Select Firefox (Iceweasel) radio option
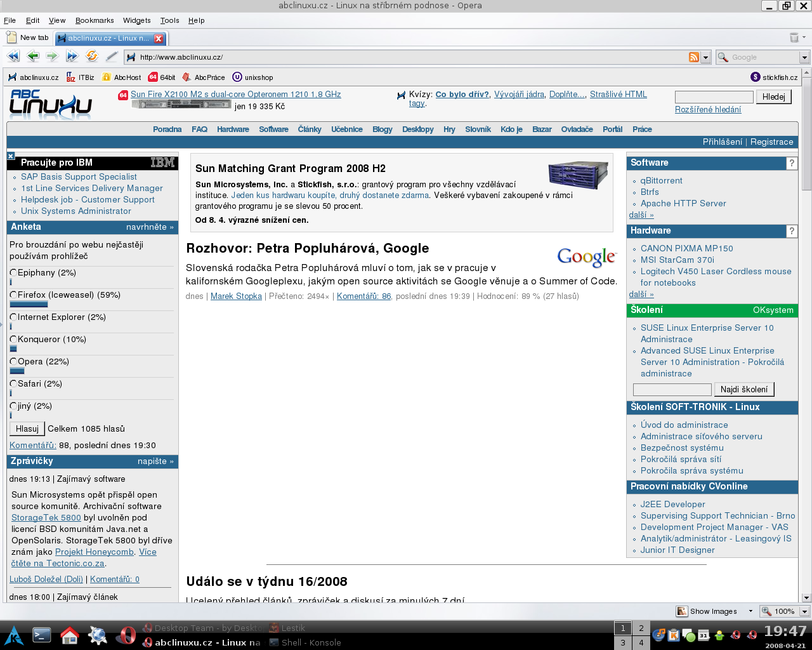The width and height of the screenshot is (812, 650). pyautogui.click(x=13, y=295)
